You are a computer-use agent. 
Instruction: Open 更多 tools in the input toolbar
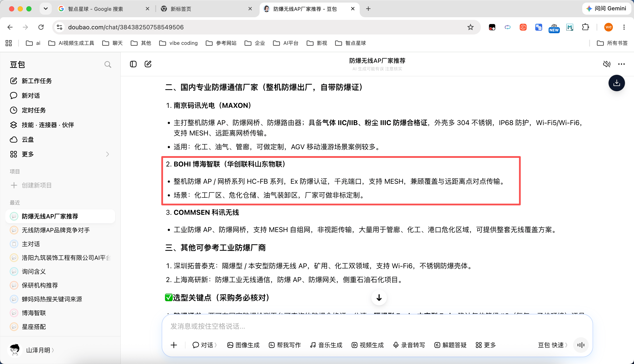(486, 345)
